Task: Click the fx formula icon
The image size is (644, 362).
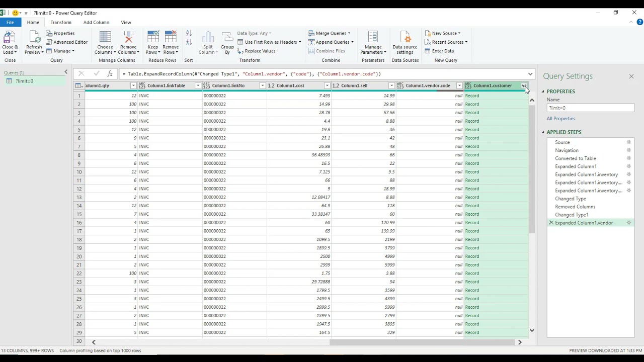Action: (x=110, y=74)
